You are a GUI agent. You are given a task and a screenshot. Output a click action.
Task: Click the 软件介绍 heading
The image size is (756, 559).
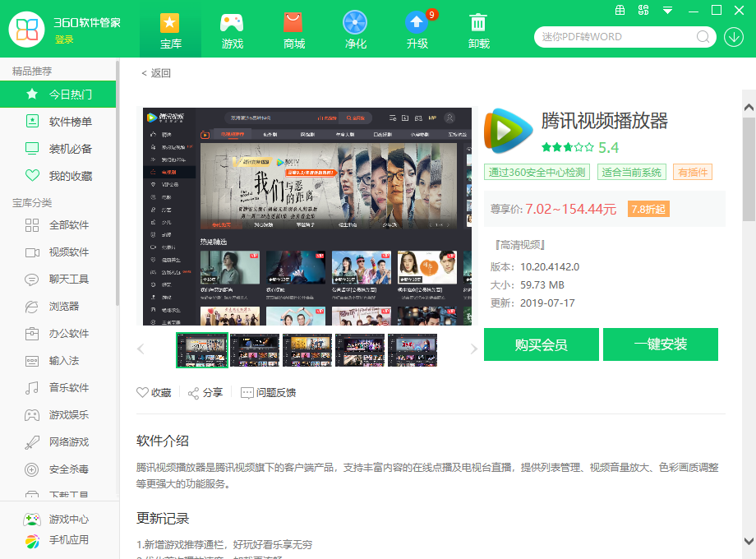(163, 441)
